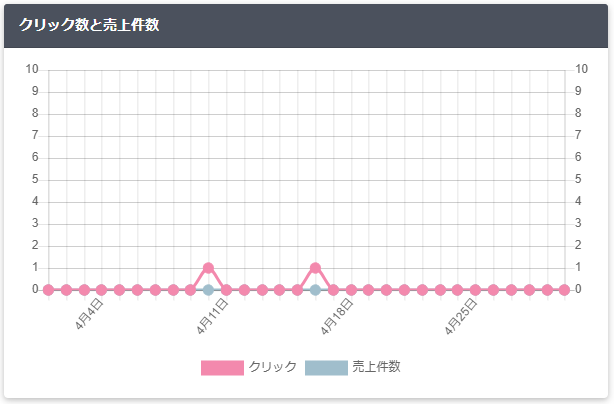Click the 4月4日 axis label
This screenshot has width=614, height=404.
tap(89, 314)
